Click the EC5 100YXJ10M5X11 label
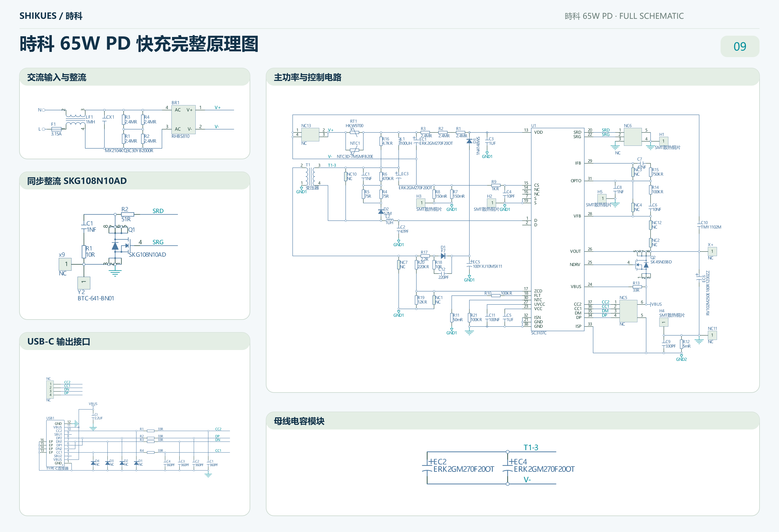Viewport: 779px width, 532px height. 487,264
